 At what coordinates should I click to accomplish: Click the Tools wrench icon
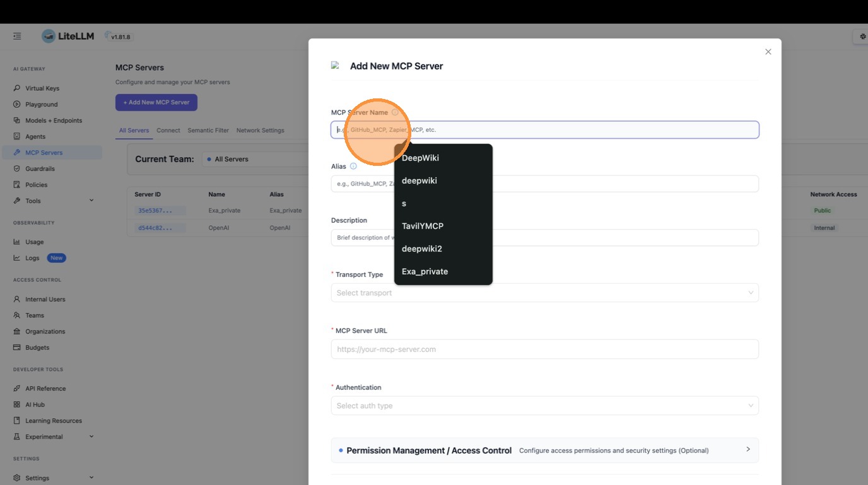point(17,201)
